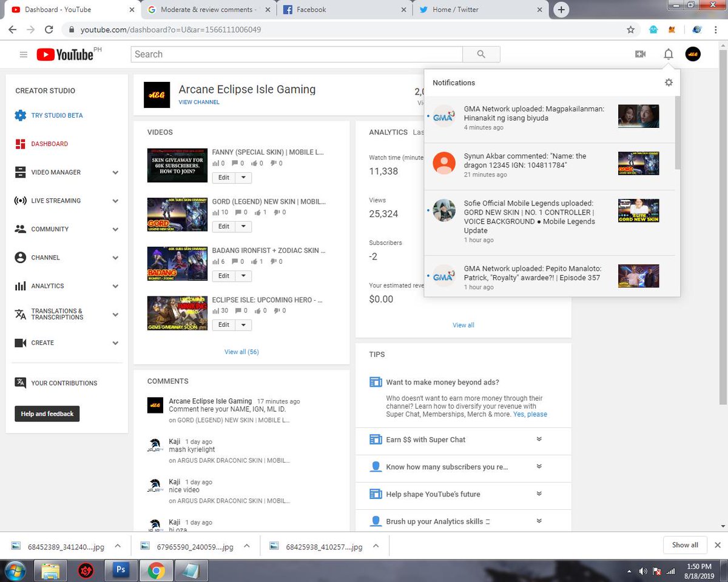
Task: Click the notifications bell icon
Action: pos(669,55)
